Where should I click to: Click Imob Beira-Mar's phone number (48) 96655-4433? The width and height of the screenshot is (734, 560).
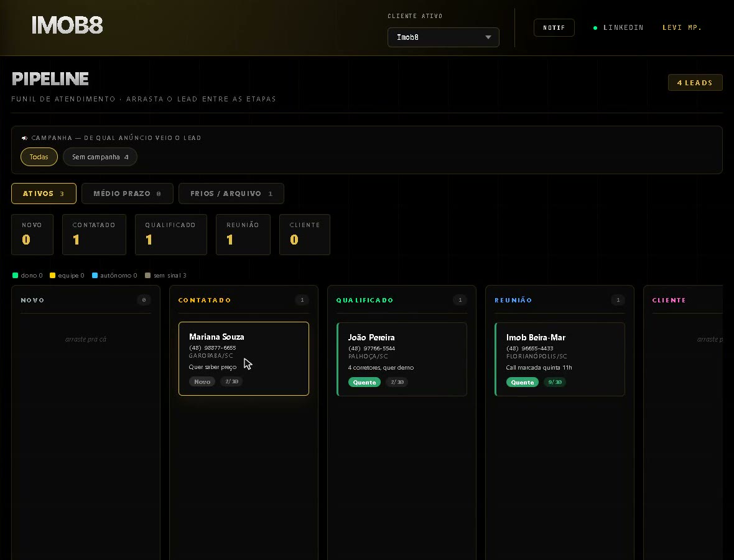click(530, 348)
